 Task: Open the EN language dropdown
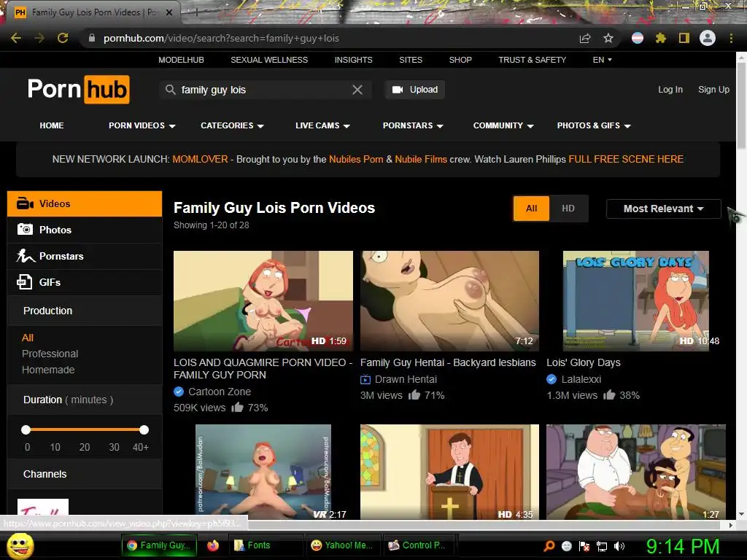pos(602,60)
